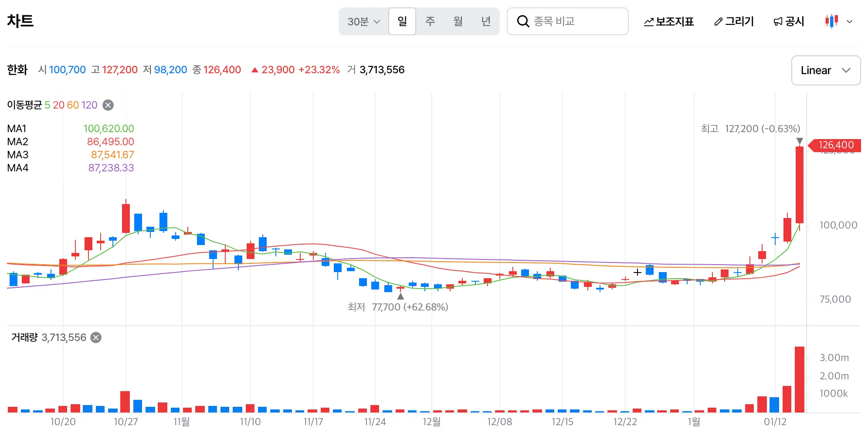
Task: Remove the 이동평균 overlay via its X icon
Action: click(x=108, y=105)
